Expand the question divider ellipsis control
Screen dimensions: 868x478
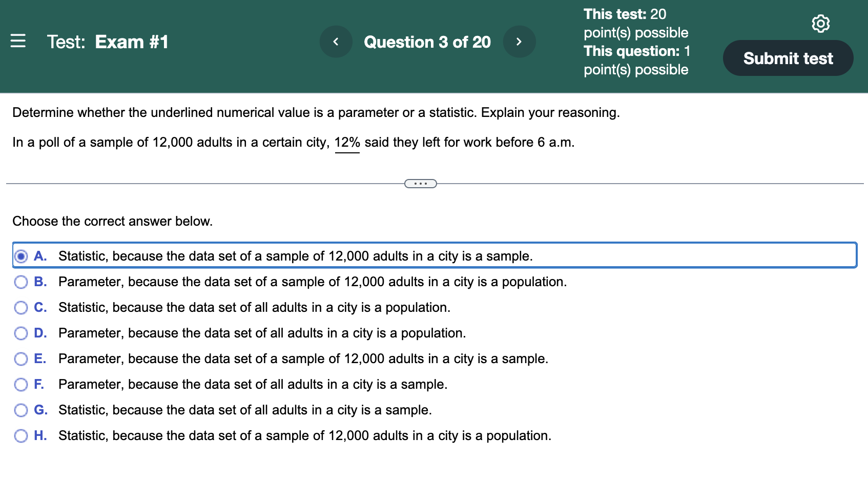point(420,183)
